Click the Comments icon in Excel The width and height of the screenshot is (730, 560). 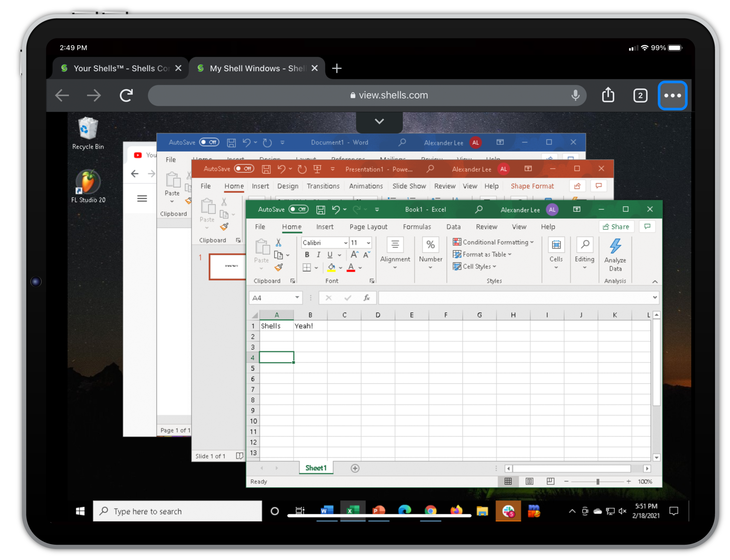click(x=647, y=227)
